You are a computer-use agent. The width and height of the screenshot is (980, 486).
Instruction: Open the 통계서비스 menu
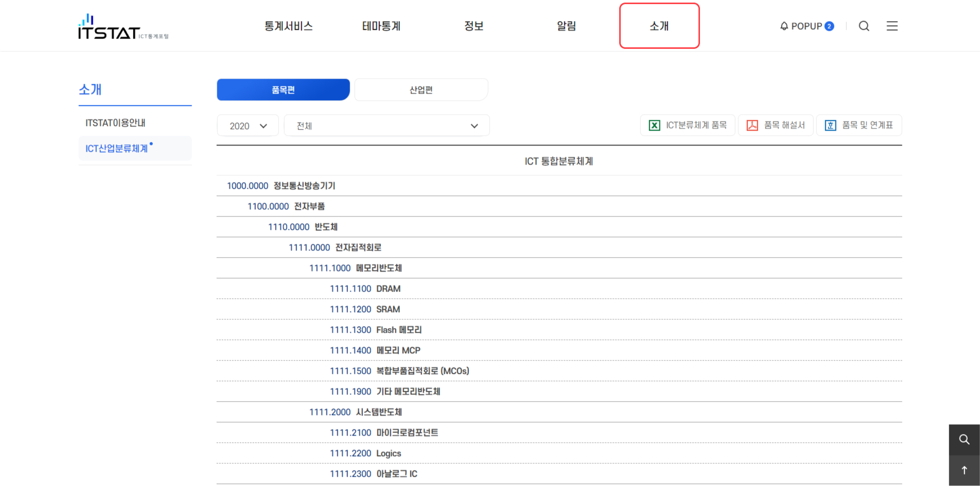(x=289, y=26)
